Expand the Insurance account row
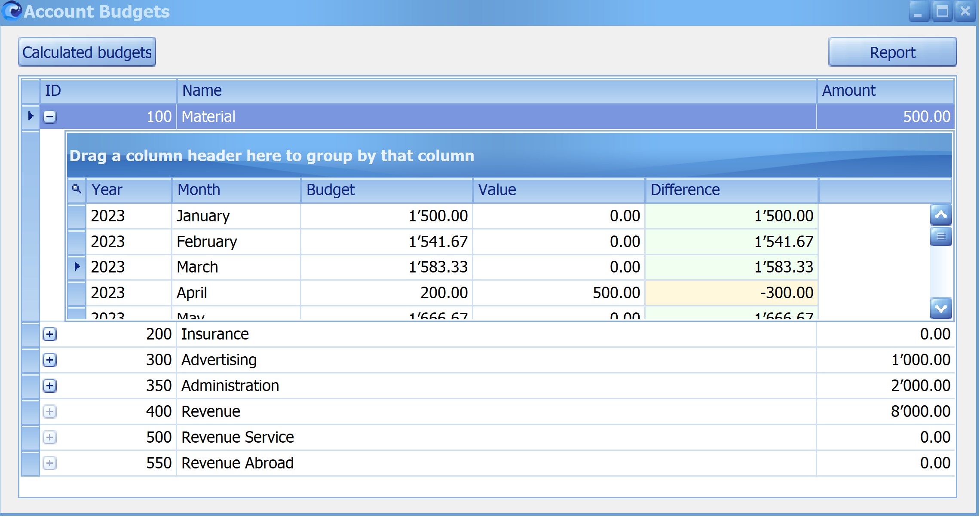 pos(50,334)
